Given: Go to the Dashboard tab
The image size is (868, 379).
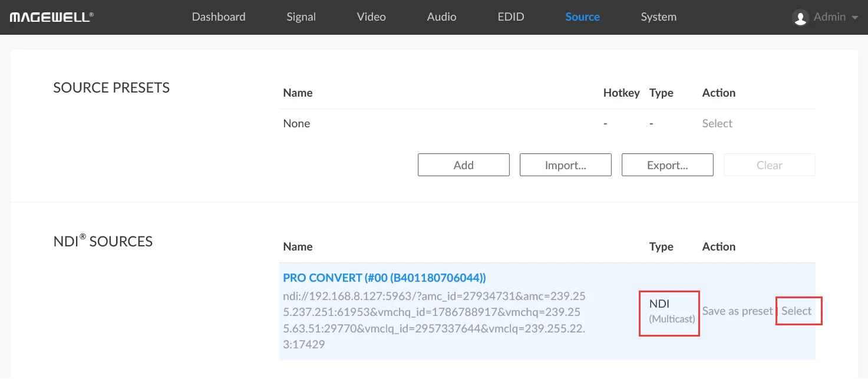Looking at the screenshot, I should pyautogui.click(x=219, y=17).
